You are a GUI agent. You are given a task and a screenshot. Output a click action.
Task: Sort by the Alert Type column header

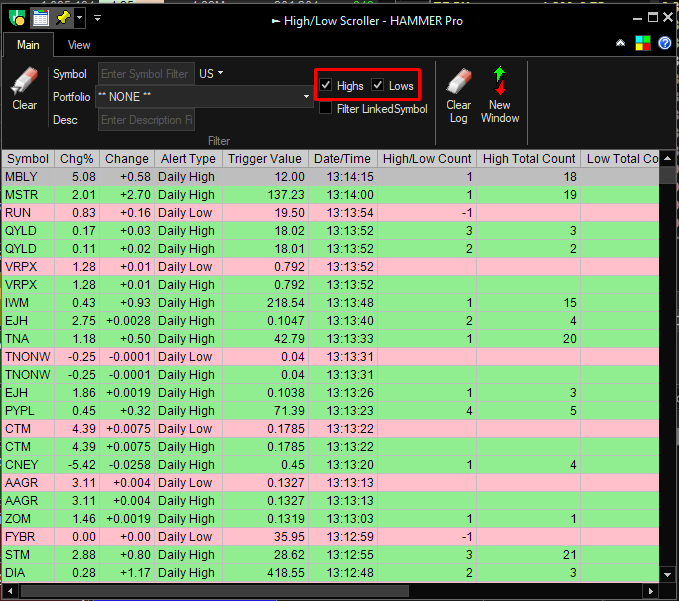188,159
